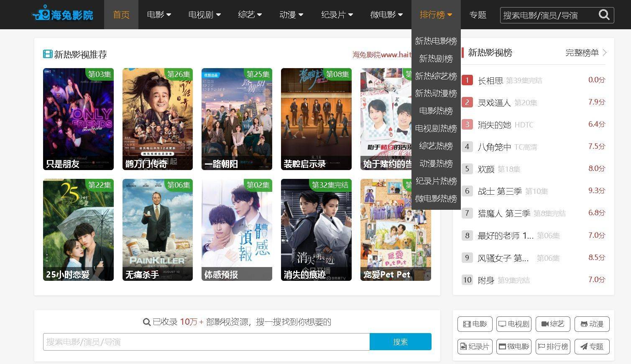Click the 无痛杀手 Painkiller poster thumbnail
Viewport: 631px width, 364px height.
[158, 229]
